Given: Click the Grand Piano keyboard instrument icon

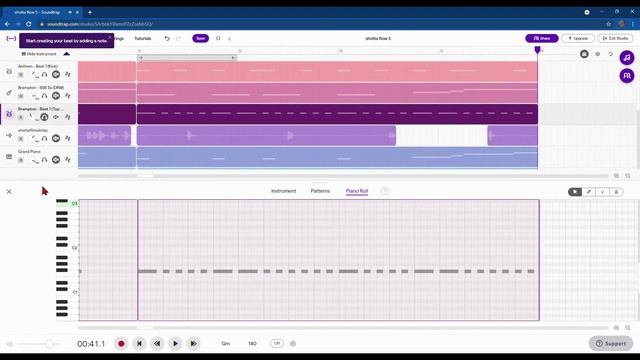Looking at the screenshot, I should point(9,157).
